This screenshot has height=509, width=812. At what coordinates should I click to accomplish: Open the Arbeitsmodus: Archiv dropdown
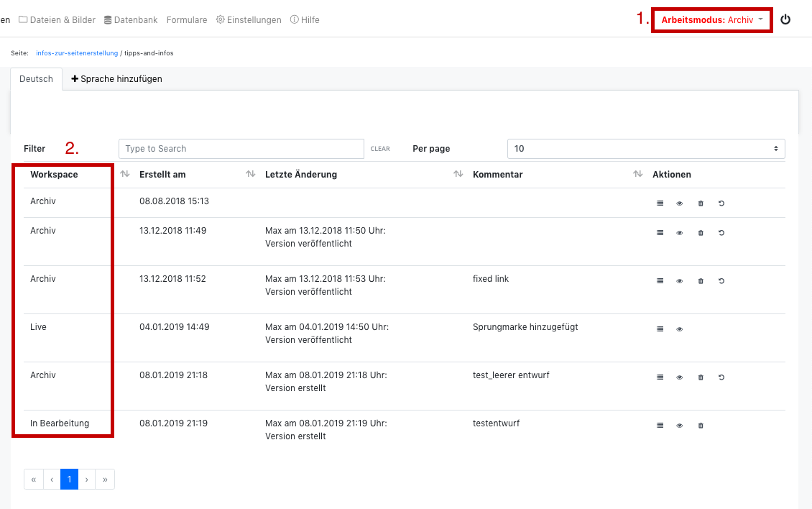pos(712,19)
